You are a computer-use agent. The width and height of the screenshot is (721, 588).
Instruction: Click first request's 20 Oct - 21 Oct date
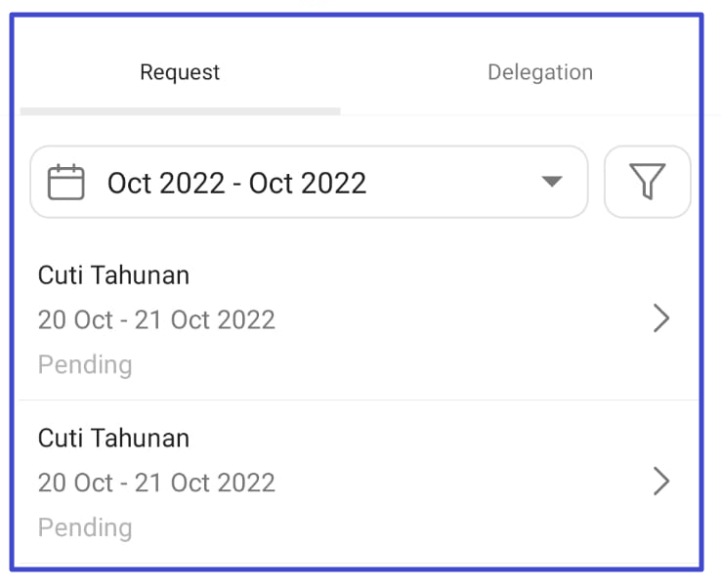(156, 319)
